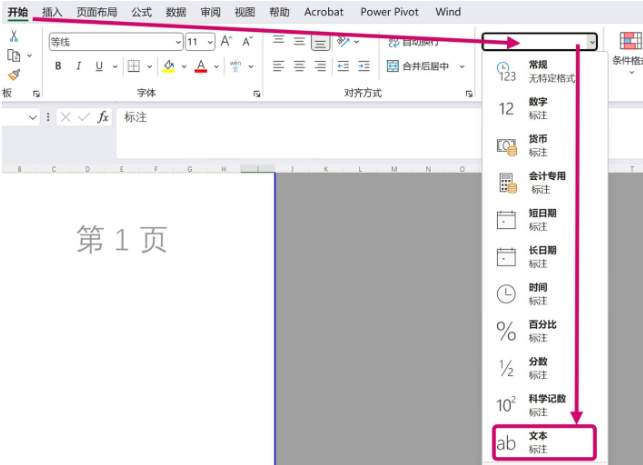Click the 合并后居中 merge button
The height and width of the screenshot is (465, 643).
pos(418,66)
